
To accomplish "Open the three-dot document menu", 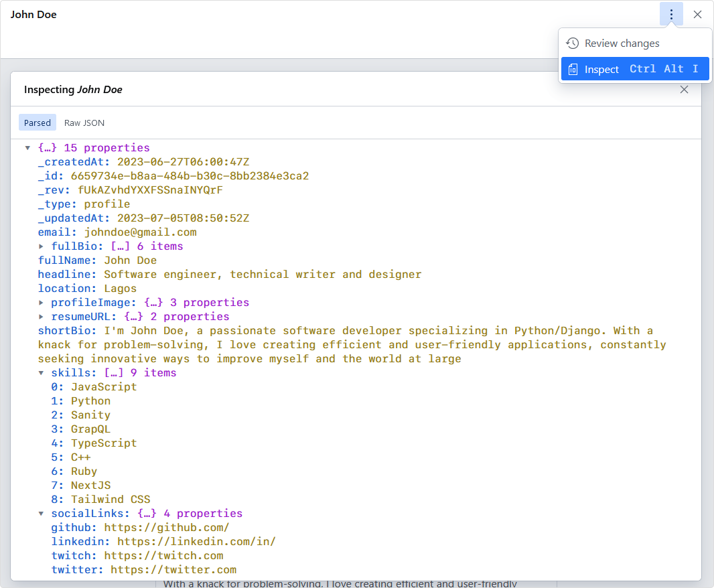I will click(x=671, y=14).
